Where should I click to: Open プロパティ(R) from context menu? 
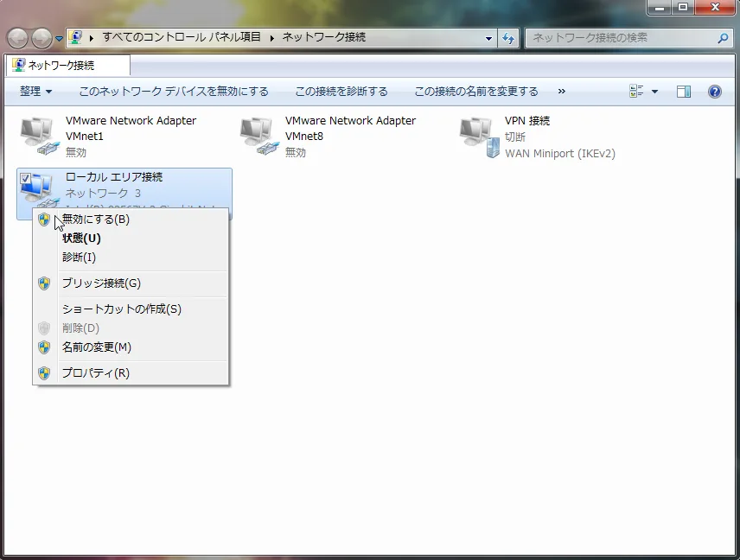point(131,373)
